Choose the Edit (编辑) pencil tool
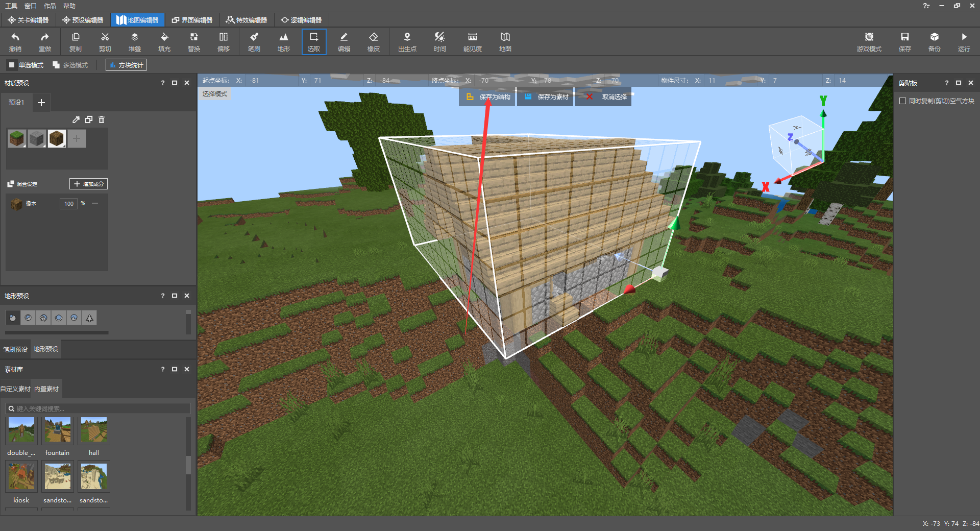The width and height of the screenshot is (980, 531). 344,42
